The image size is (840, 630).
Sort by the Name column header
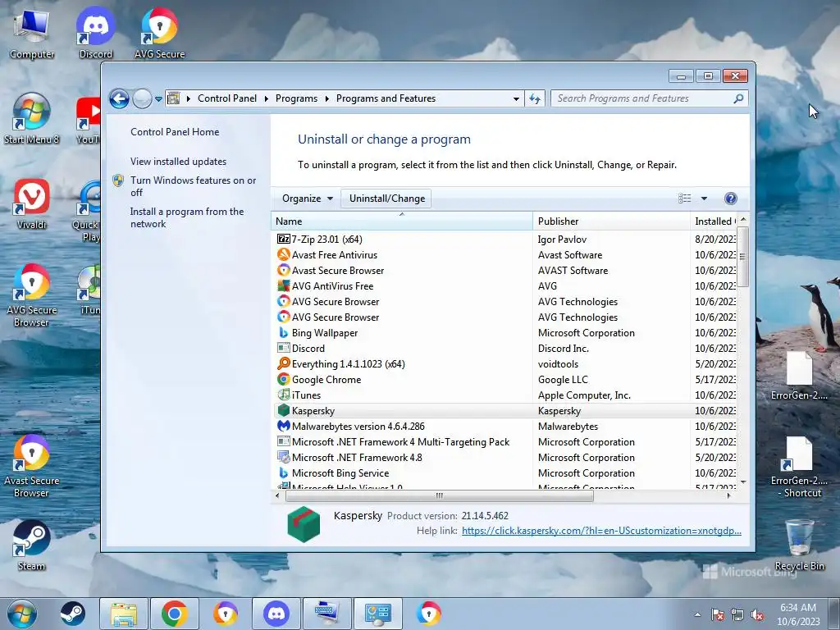pyautogui.click(x=402, y=221)
